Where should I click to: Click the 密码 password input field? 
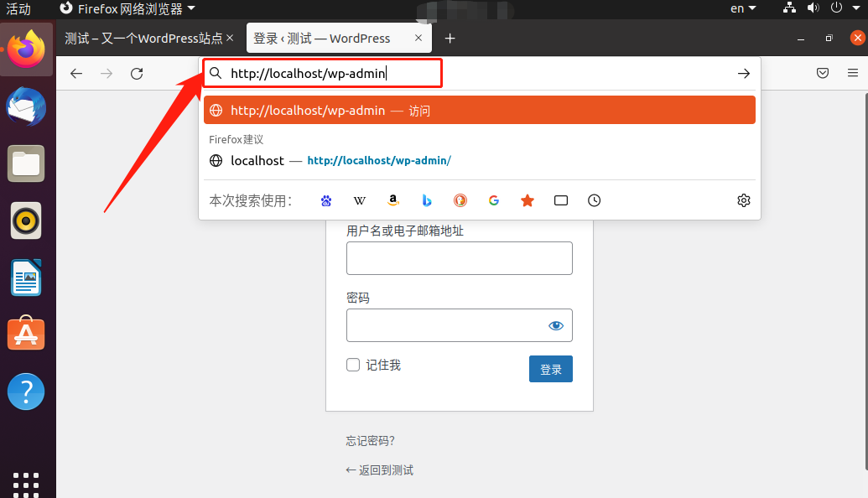pos(460,325)
